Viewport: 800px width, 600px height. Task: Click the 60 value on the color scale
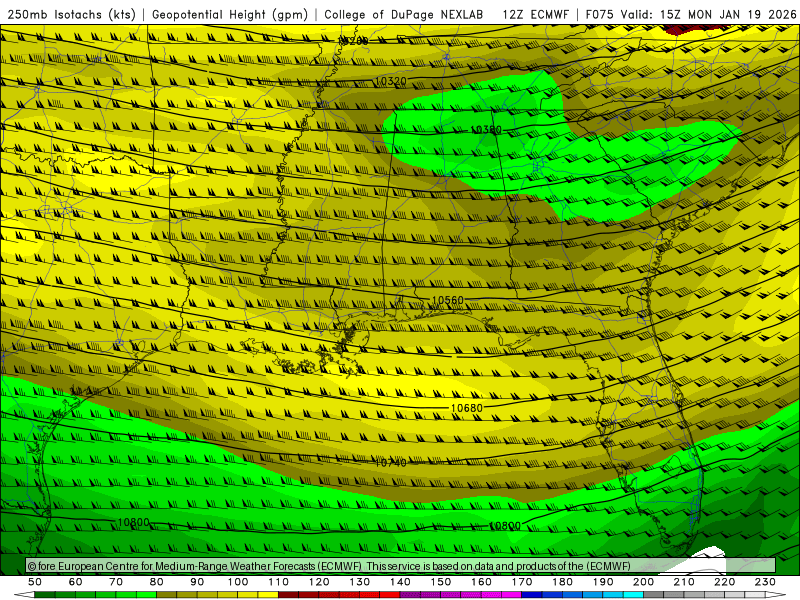76,582
